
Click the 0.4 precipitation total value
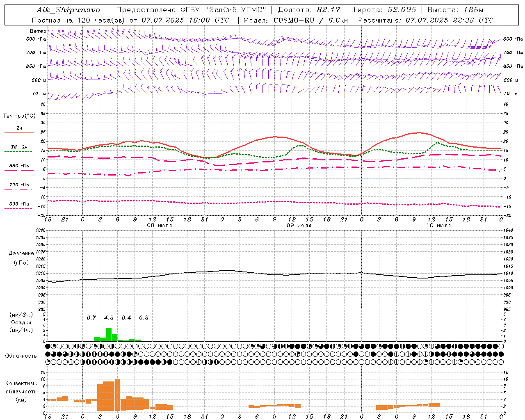click(126, 317)
